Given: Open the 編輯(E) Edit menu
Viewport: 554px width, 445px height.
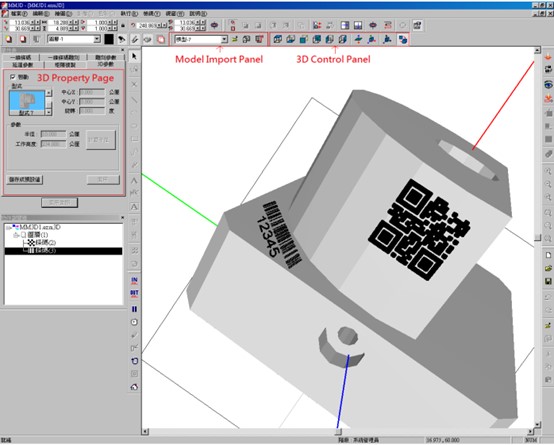Looking at the screenshot, I should (41, 14).
